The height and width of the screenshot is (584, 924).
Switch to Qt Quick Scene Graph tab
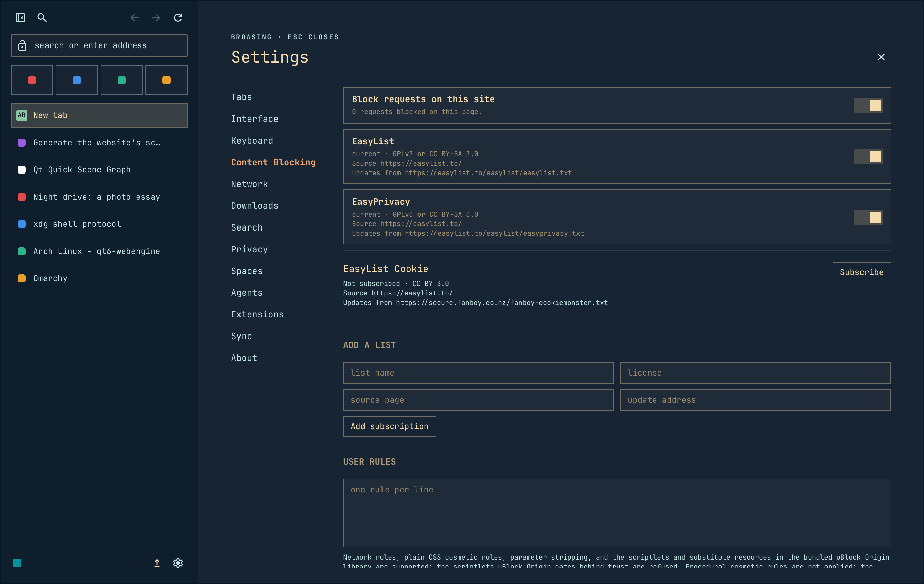(99, 170)
